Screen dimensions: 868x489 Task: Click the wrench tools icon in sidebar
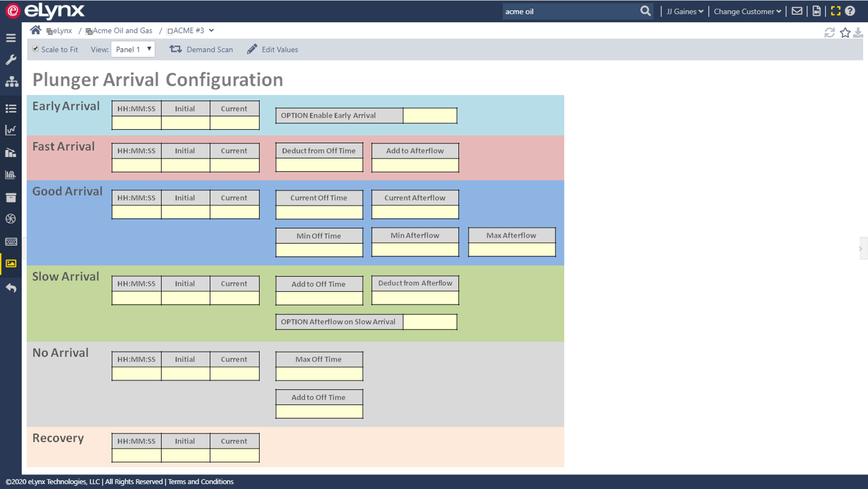pyautogui.click(x=11, y=60)
